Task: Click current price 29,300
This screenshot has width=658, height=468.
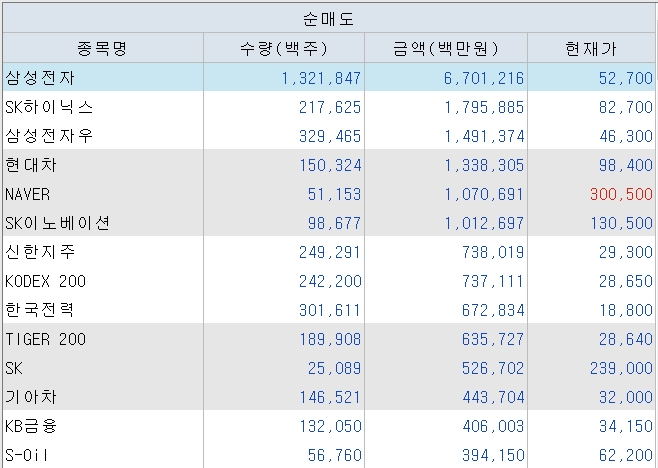Action: pos(626,252)
